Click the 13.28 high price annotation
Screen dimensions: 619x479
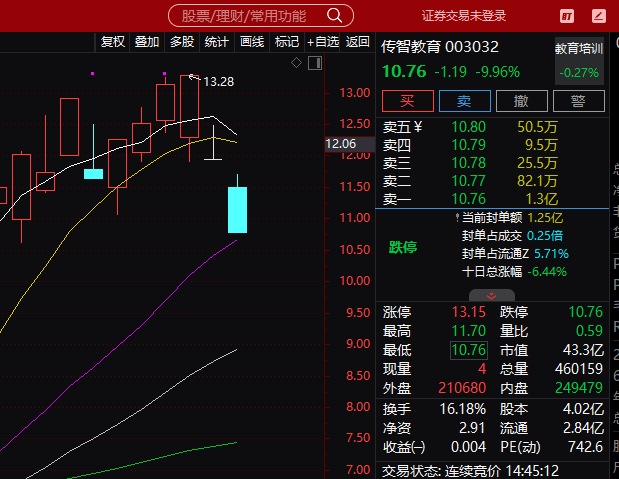tap(218, 82)
